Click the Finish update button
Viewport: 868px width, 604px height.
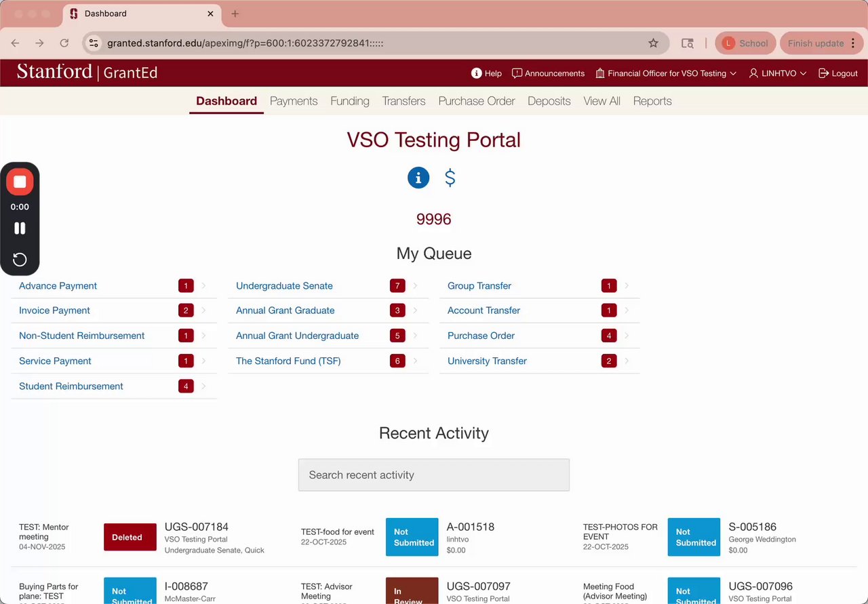pyautogui.click(x=816, y=43)
